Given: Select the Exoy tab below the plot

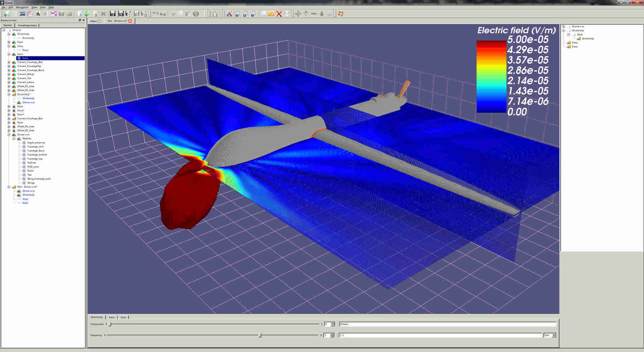Looking at the screenshot, I should [112, 317].
